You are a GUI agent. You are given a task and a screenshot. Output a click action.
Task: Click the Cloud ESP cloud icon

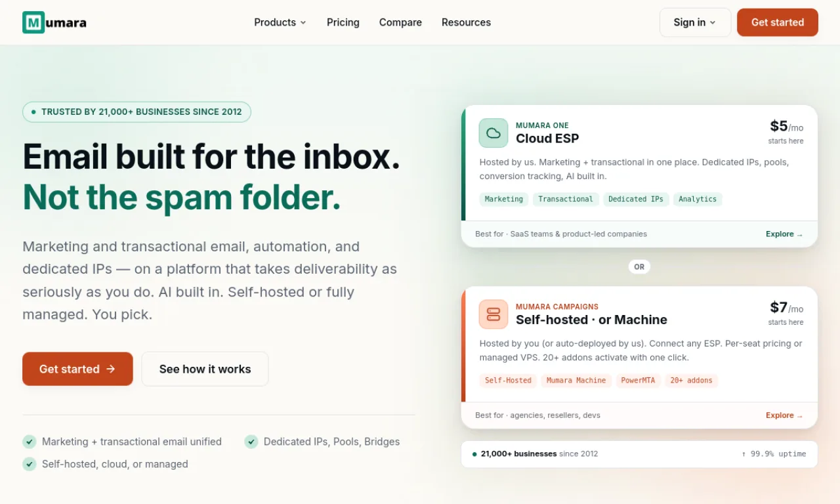click(493, 133)
